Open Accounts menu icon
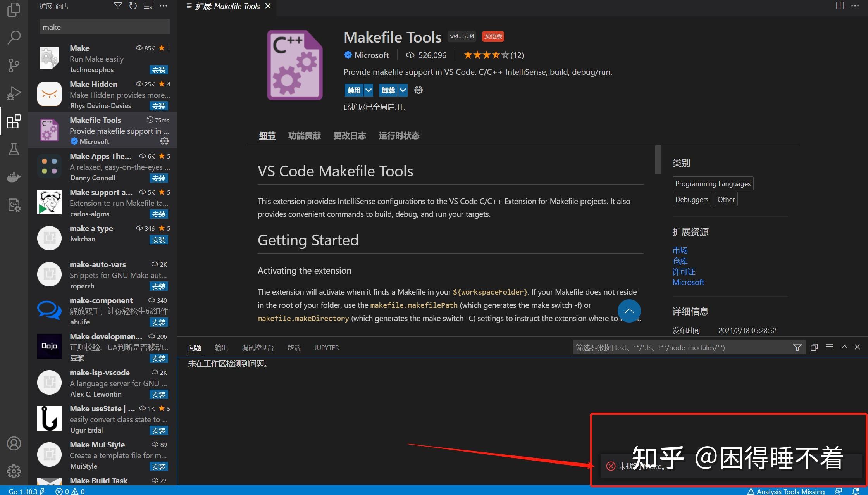Image resolution: width=868 pixels, height=495 pixels. click(x=14, y=443)
